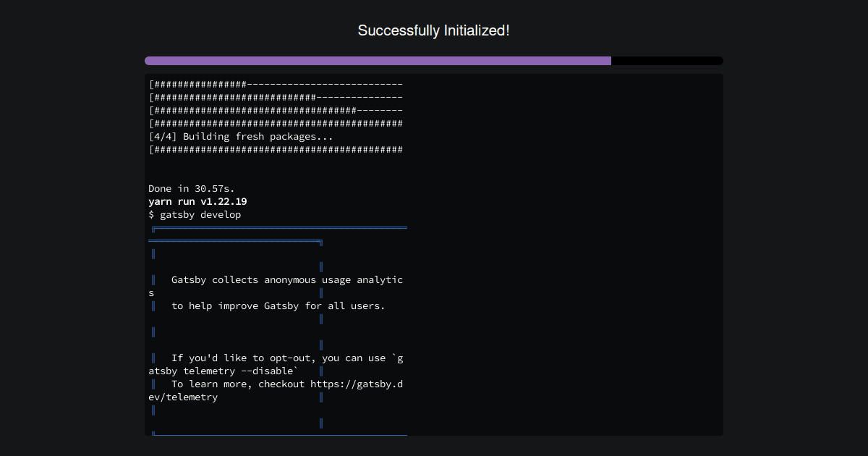This screenshot has width=868, height=456.
Task: Click the topmost hash progress line
Action: click(x=275, y=84)
